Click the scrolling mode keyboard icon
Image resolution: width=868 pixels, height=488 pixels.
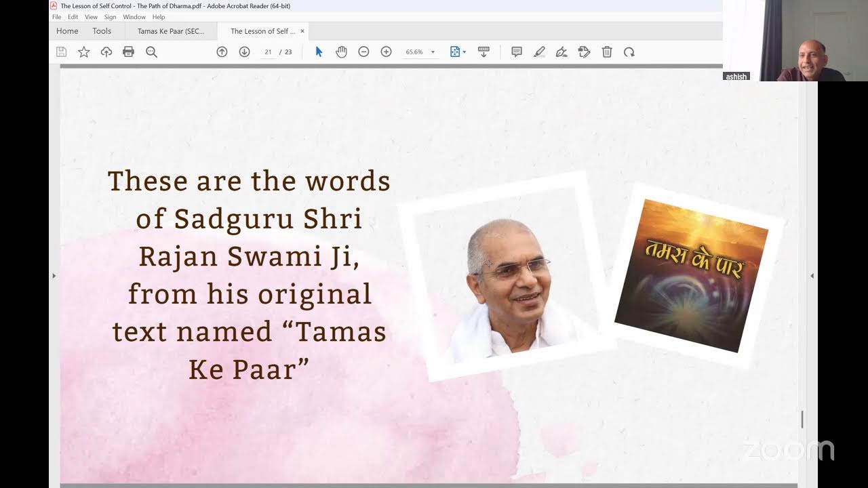click(484, 52)
